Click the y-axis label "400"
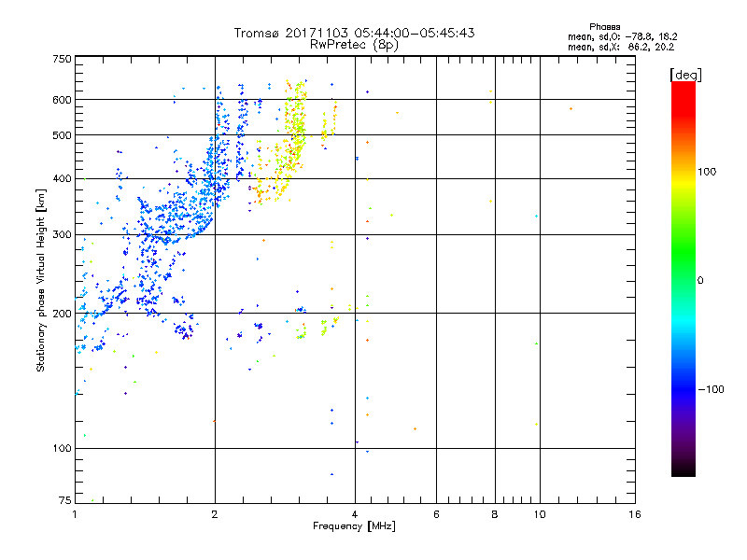The image size is (747, 560). (62, 179)
